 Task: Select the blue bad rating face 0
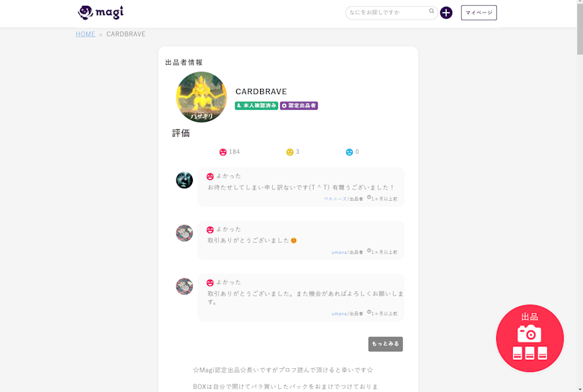349,152
